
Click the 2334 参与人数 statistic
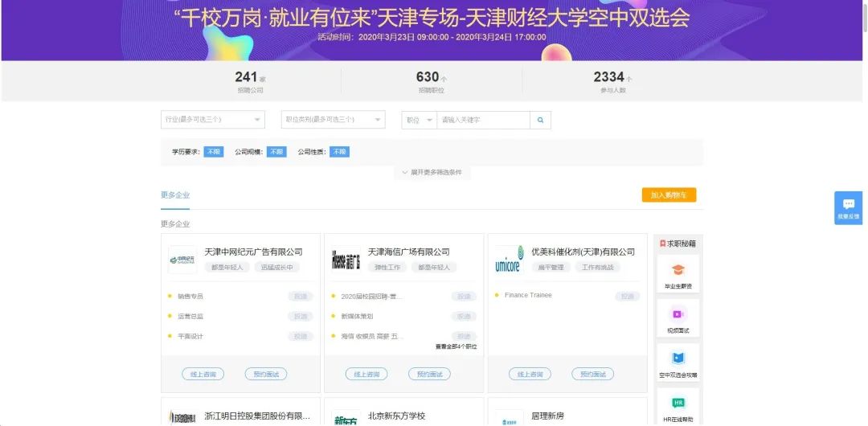click(612, 81)
